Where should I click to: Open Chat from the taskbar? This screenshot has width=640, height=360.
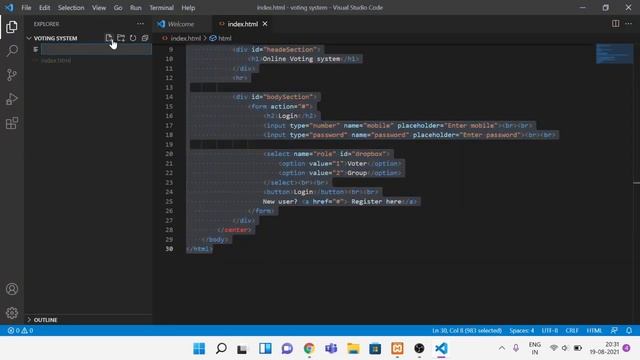[x=287, y=348]
